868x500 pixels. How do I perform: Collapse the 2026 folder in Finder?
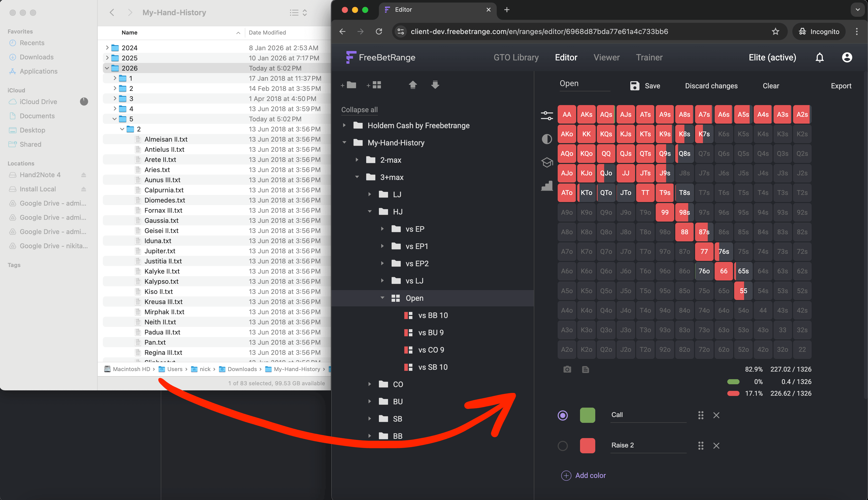[107, 68]
